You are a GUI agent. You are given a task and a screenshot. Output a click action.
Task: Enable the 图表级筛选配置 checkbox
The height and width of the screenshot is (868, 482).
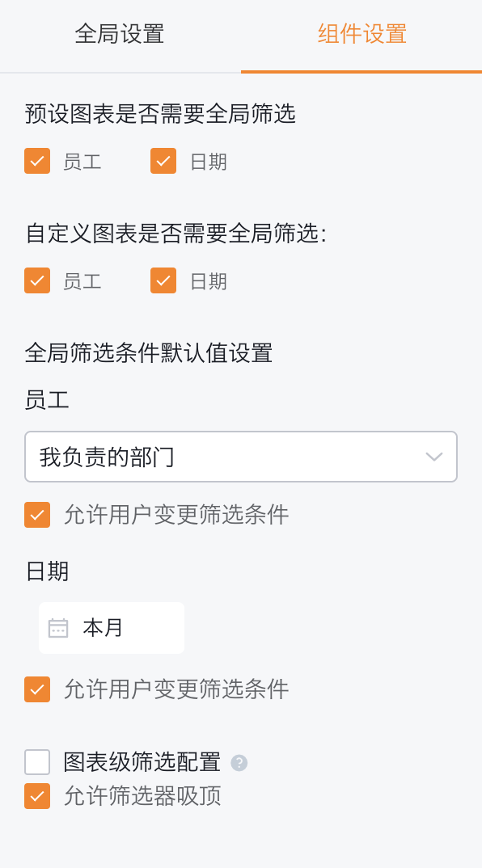coord(37,762)
